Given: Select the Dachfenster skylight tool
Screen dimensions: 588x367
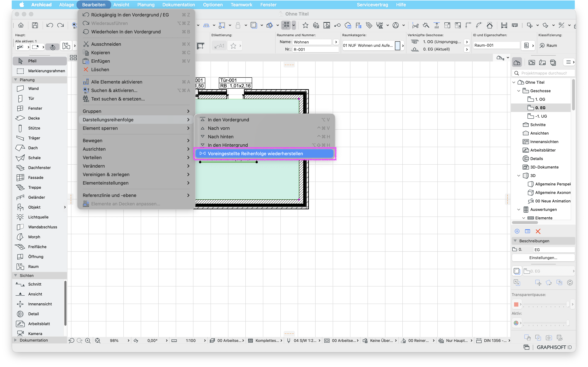Looking at the screenshot, I should pyautogui.click(x=40, y=168).
